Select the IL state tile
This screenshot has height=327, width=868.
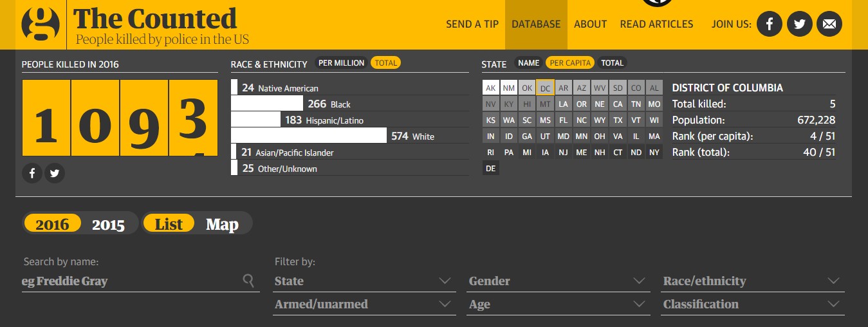636,136
